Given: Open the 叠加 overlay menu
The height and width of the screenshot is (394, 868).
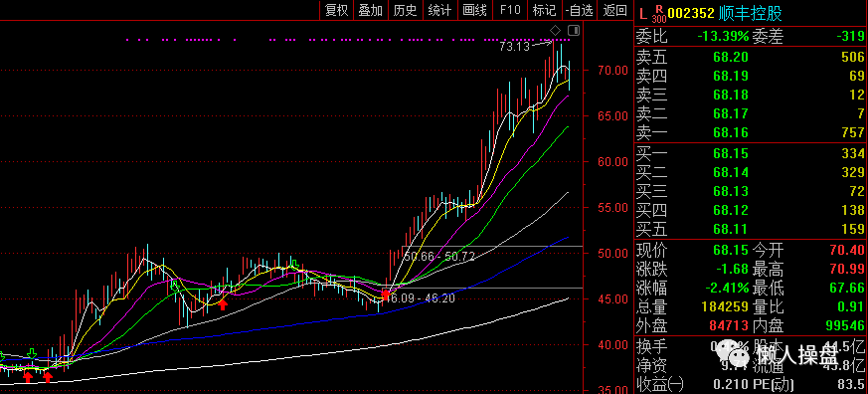Looking at the screenshot, I should (x=371, y=9).
